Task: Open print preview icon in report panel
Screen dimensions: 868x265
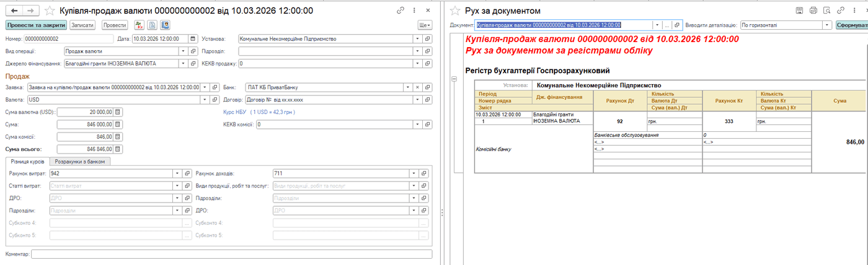Action: click(x=827, y=11)
